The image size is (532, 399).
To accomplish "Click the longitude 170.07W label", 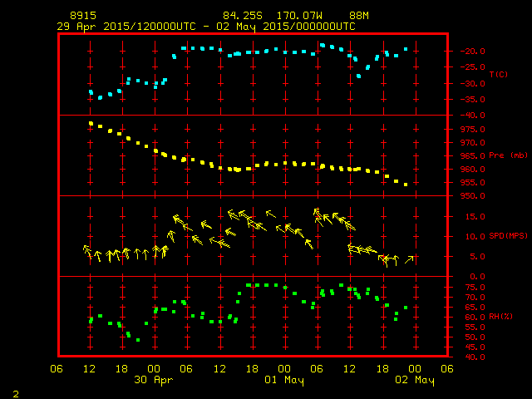I will point(299,16).
